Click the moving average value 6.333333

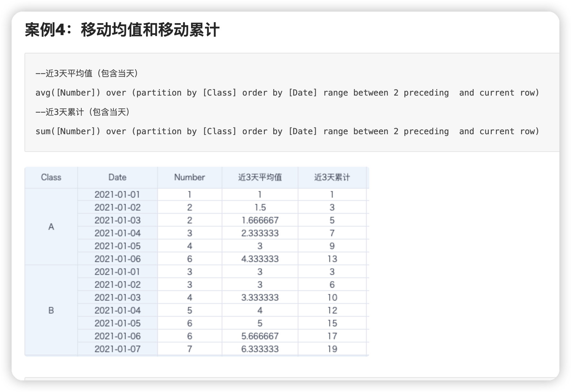point(260,349)
